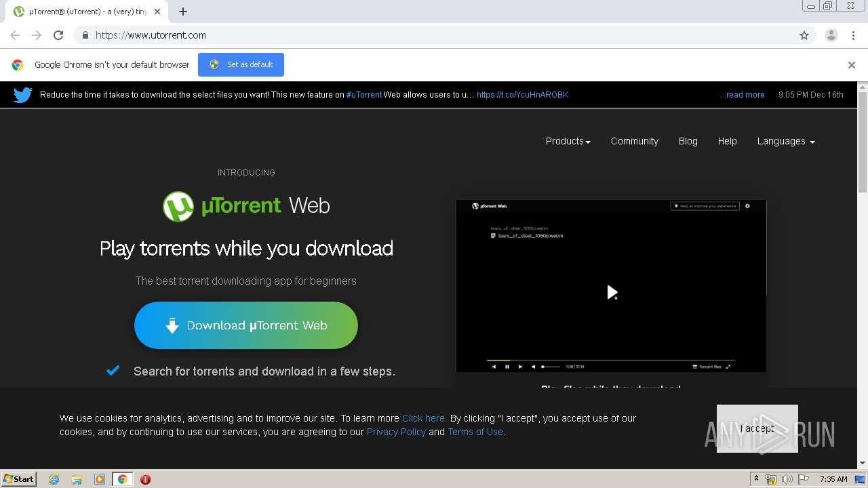The image size is (868, 488).
Task: Open Internet Explorer from taskbar
Action: tap(54, 479)
